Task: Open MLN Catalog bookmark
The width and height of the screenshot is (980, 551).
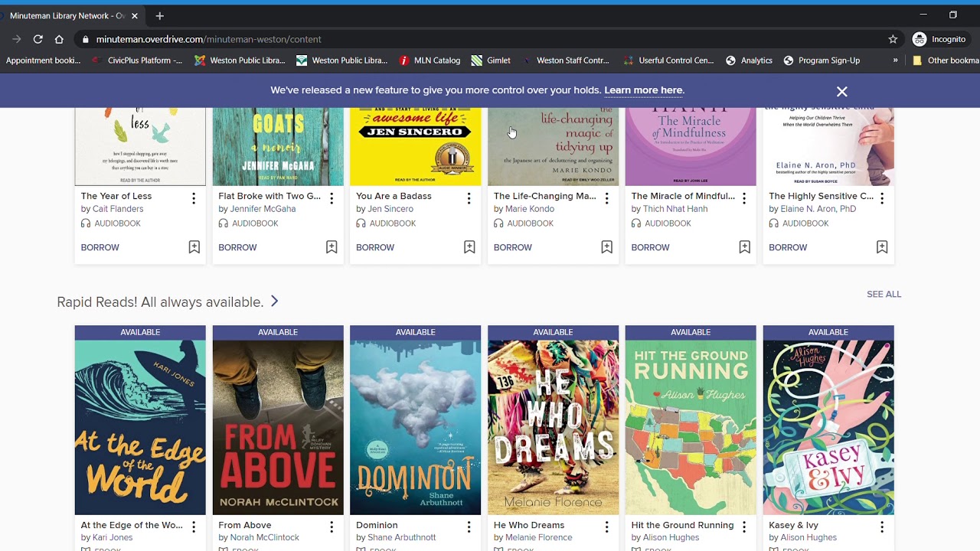Action: 430,60
